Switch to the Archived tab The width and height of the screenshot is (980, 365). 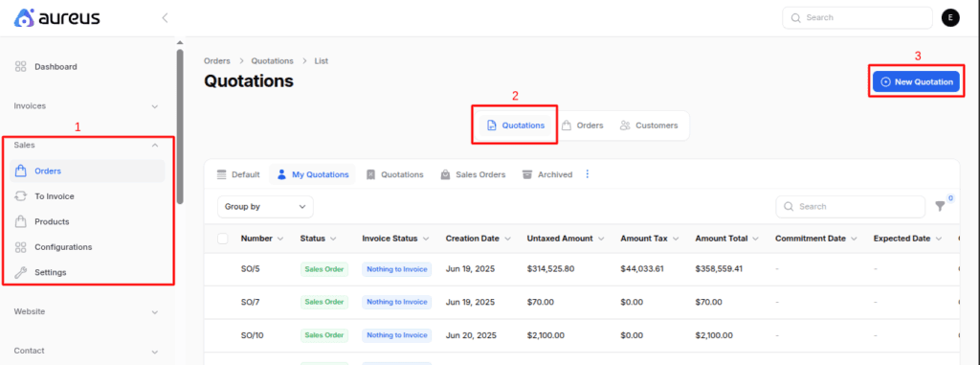click(546, 174)
